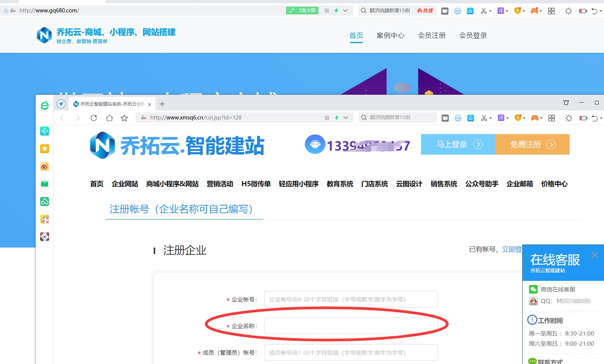This screenshot has width=604, height=364.
Task: Focus the 成员（管理员）帐号 input field
Action: click(351, 352)
